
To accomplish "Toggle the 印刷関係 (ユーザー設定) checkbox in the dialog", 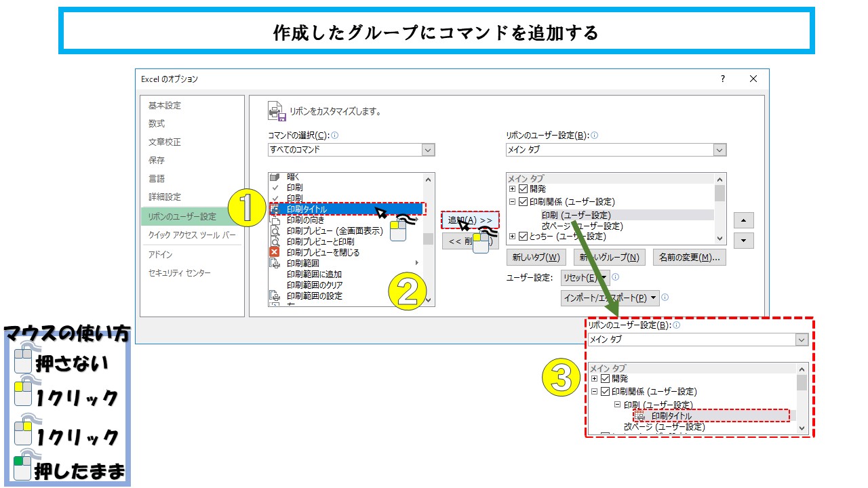I will (x=524, y=202).
